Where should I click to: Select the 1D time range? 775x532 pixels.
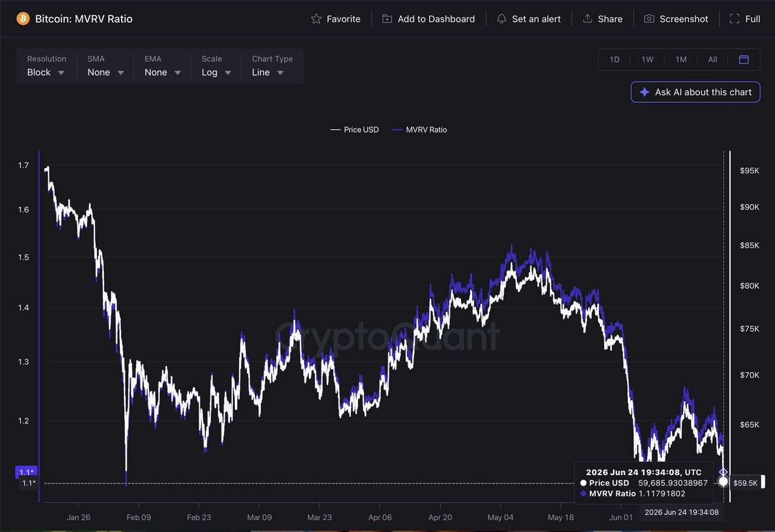(x=615, y=59)
